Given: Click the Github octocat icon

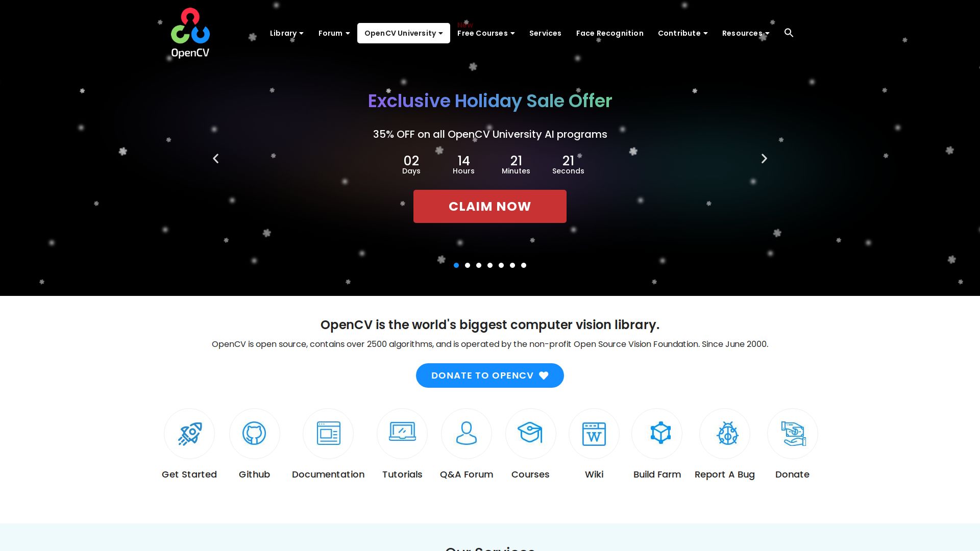Looking at the screenshot, I should pyautogui.click(x=255, y=434).
